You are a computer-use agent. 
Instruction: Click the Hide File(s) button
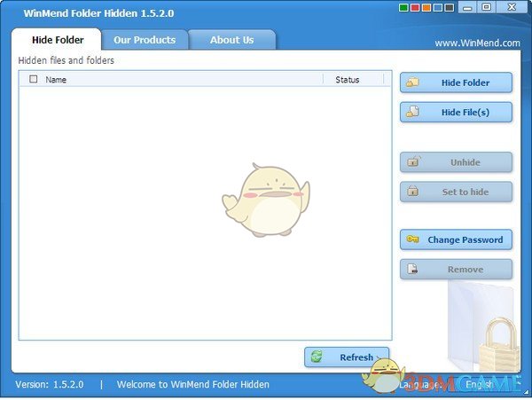click(x=456, y=112)
